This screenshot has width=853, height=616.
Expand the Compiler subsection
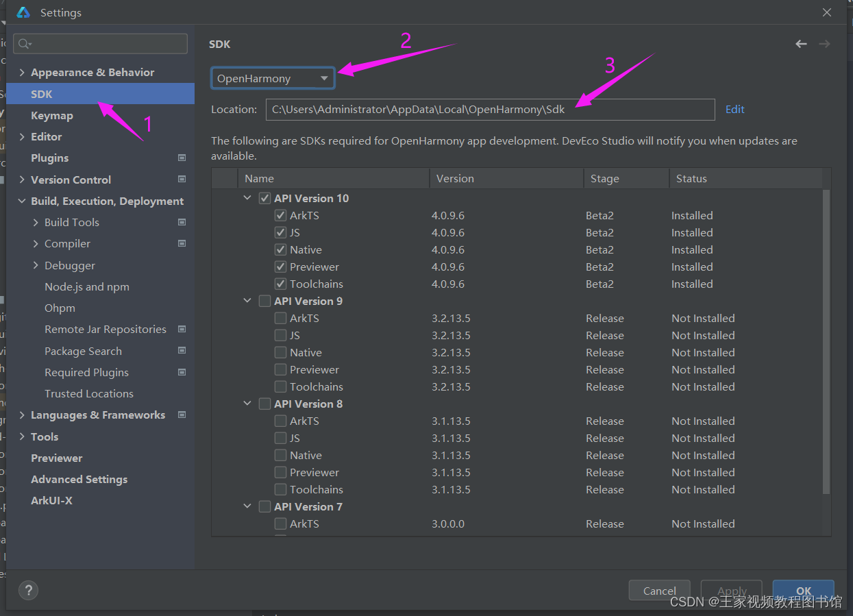point(36,243)
